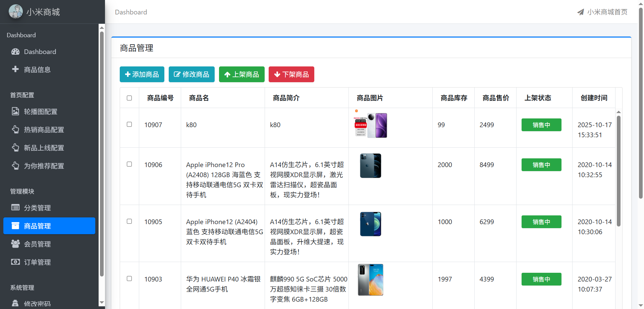Click the 小米商城 brand title
The height and width of the screenshot is (309, 644).
tap(43, 12)
